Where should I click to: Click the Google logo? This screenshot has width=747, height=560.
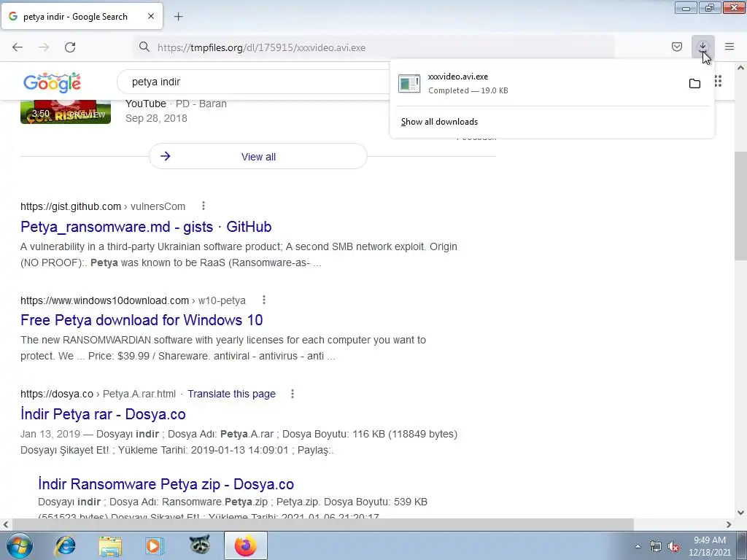pyautogui.click(x=52, y=82)
